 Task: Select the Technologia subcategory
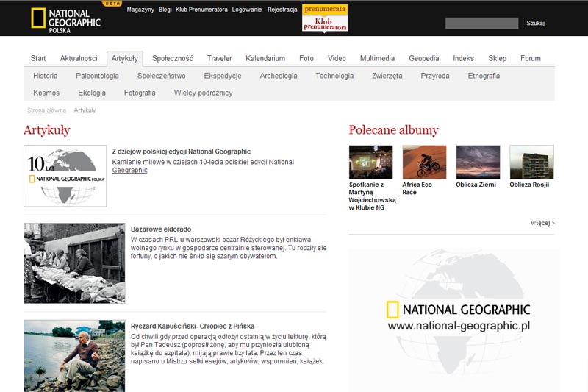pos(334,76)
